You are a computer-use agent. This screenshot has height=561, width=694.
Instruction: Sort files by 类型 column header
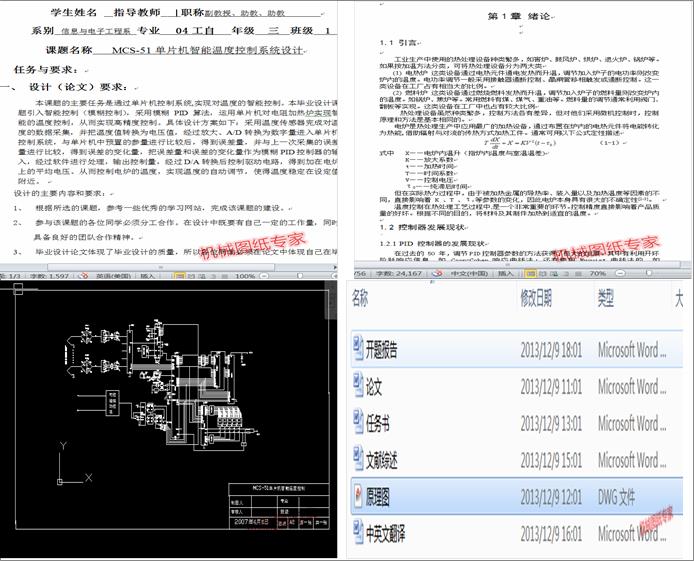point(605,299)
